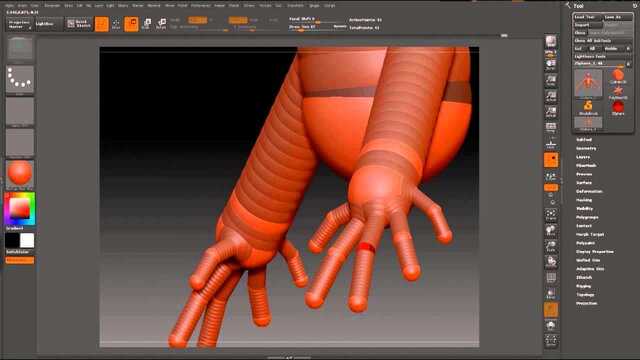The width and height of the screenshot is (640, 360).
Task: Open the Texture selector thumbnail
Action: pos(20,143)
